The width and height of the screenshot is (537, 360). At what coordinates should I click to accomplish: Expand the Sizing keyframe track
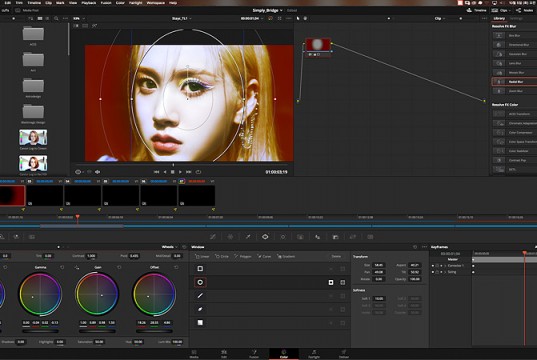point(445,272)
